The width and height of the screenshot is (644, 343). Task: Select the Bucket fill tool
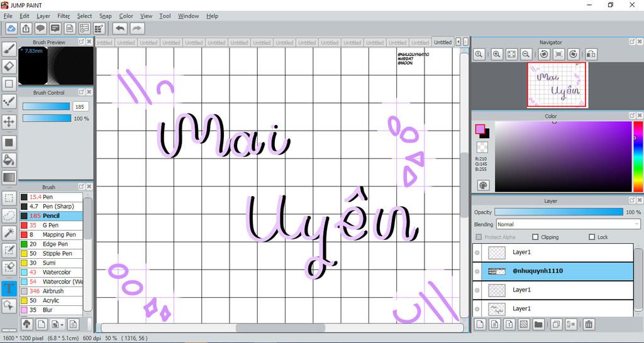(x=9, y=160)
